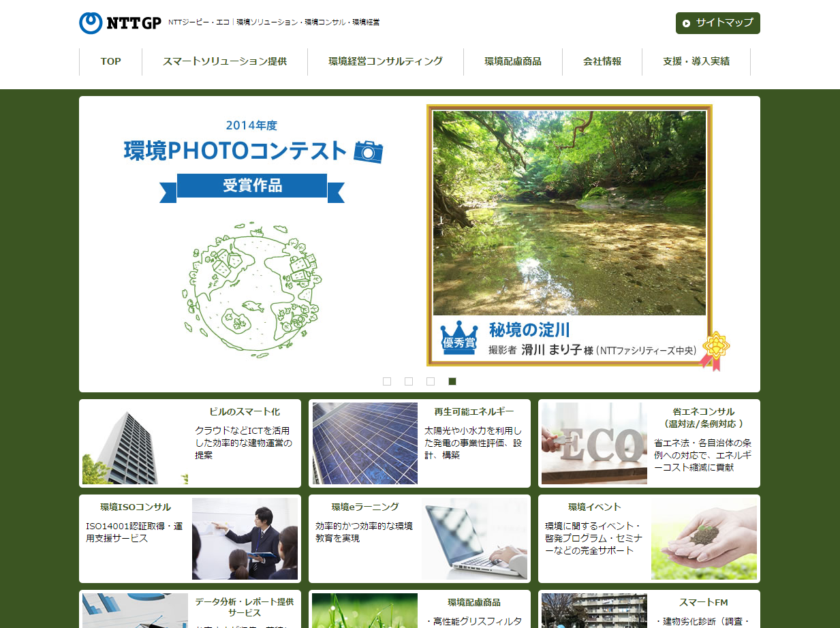
Task: Click the 秘境の淀川 photo title
Action: 529,330
